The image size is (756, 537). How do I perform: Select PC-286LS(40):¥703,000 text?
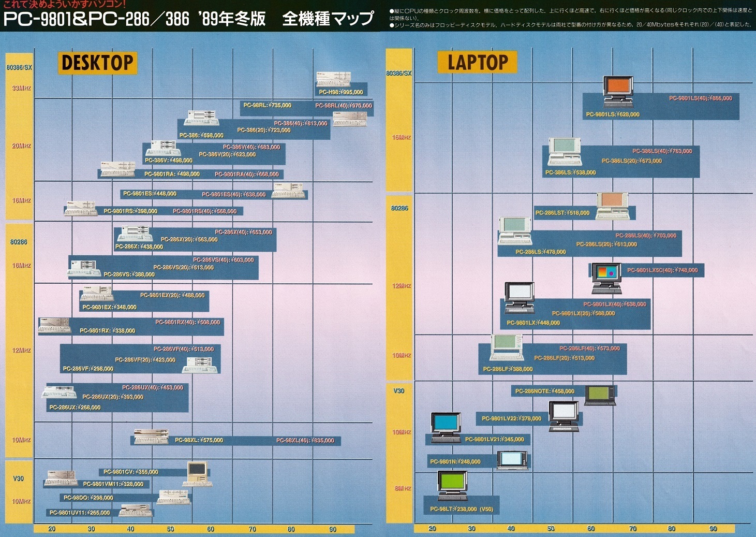[x=646, y=236]
